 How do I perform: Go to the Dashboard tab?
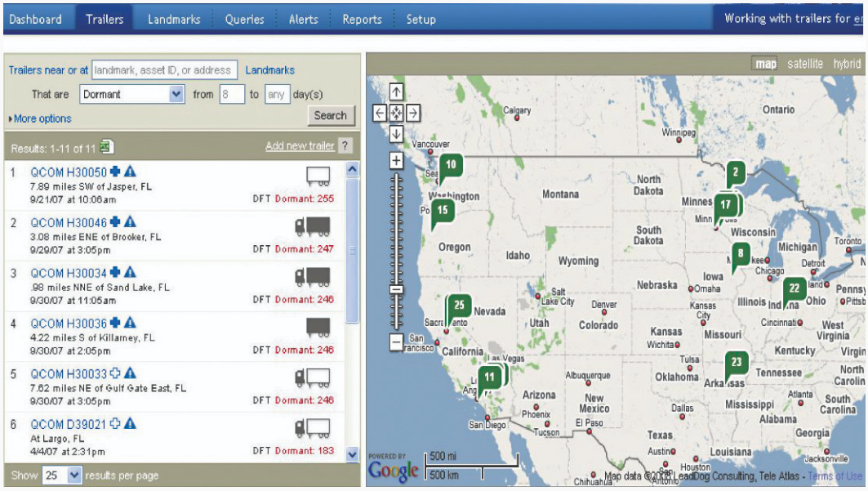coord(35,19)
